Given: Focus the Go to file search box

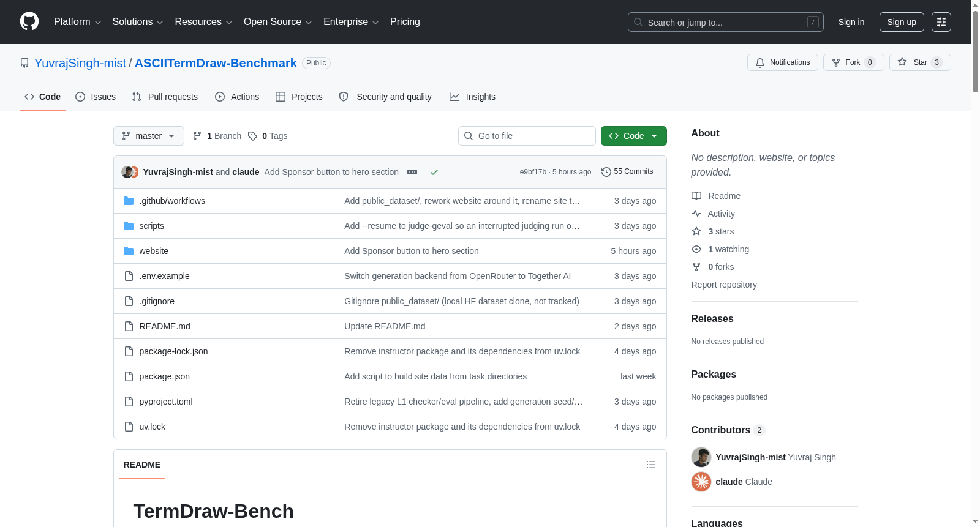Looking at the screenshot, I should click(527, 136).
